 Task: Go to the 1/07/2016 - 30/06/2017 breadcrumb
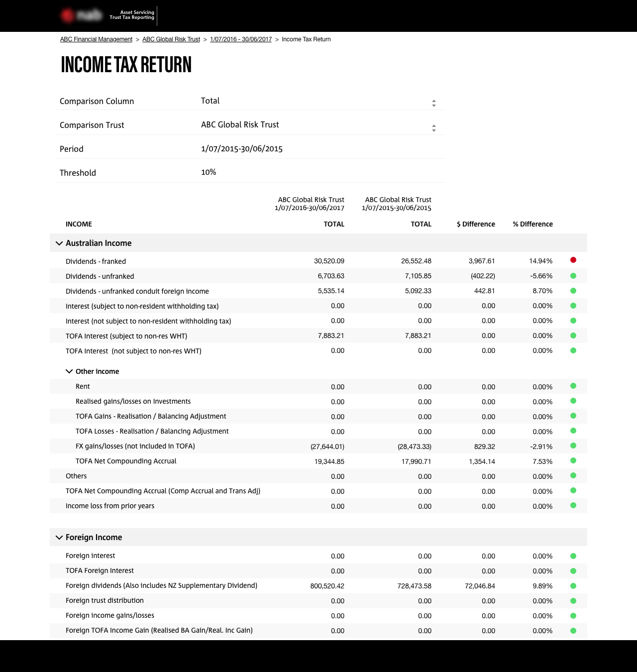(241, 39)
